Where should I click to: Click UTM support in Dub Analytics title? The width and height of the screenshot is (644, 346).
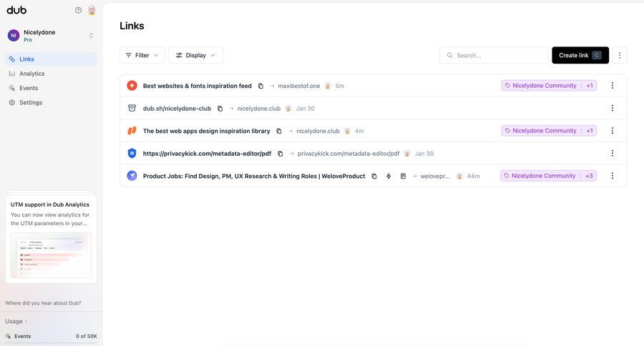coord(49,204)
